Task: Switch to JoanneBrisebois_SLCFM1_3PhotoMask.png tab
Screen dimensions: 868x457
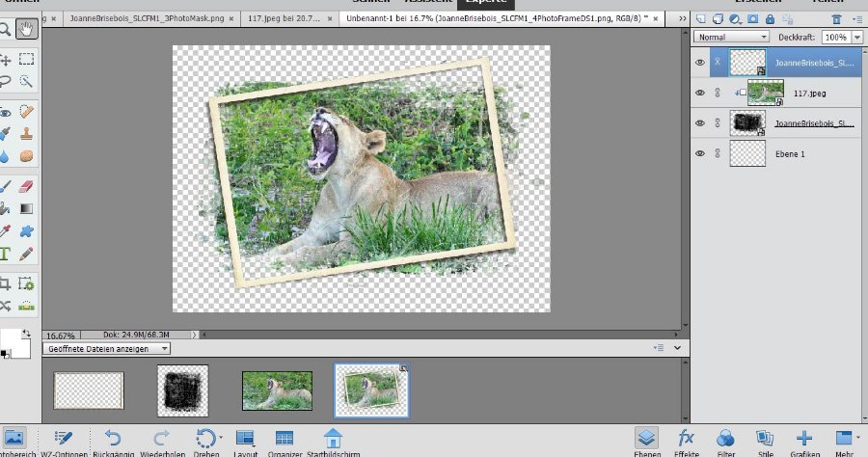Action: 148,18
